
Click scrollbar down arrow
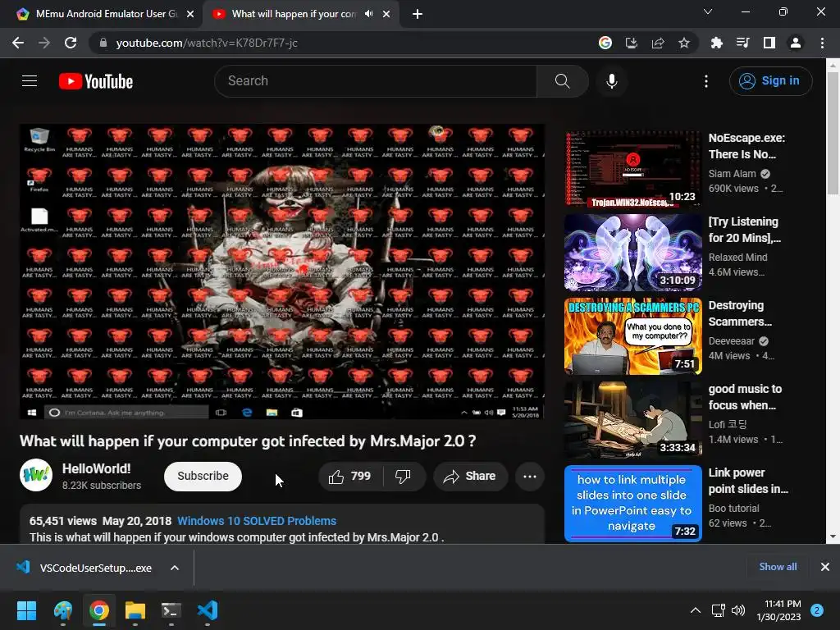[833, 536]
